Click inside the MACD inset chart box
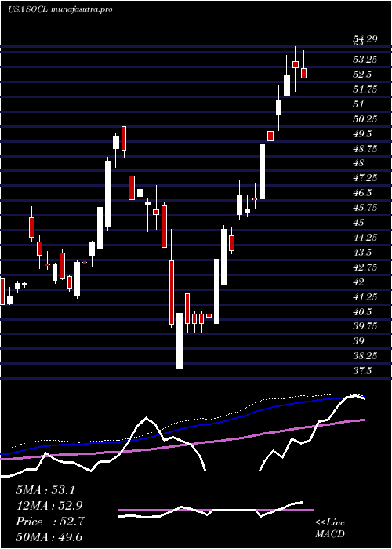This screenshot has height=549, width=392. coord(216,510)
